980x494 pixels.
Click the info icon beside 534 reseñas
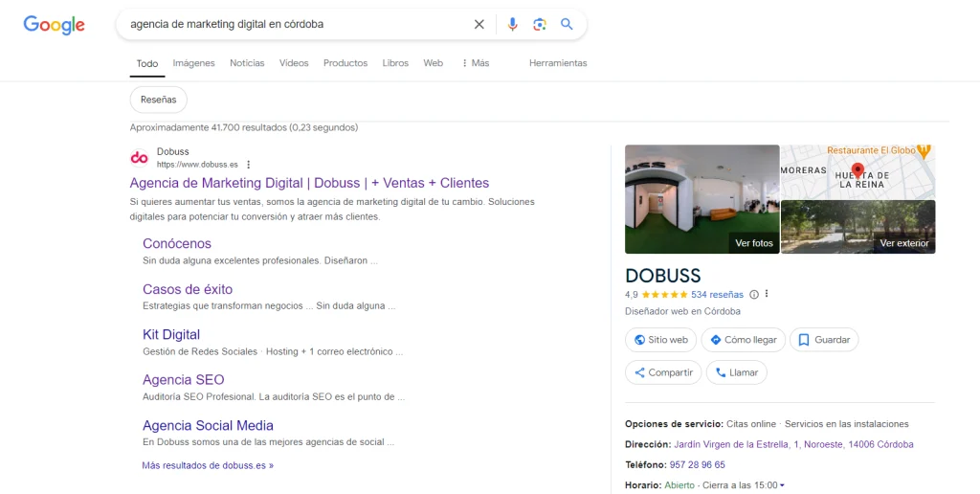coord(754,295)
